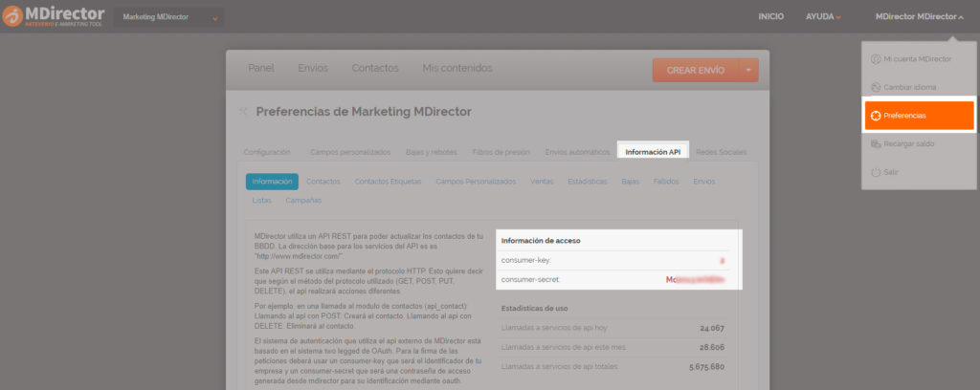Go to INICIO in top bar
Viewport: 980px width, 390px height.
click(770, 17)
